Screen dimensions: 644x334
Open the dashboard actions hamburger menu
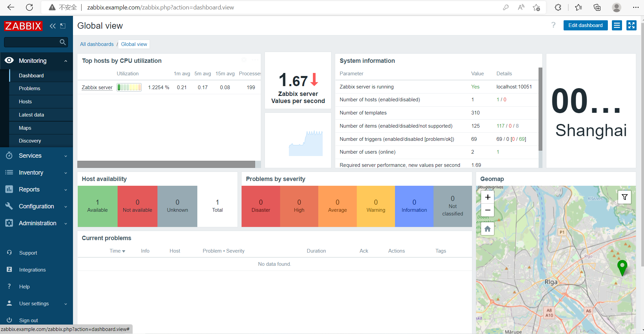617,25
